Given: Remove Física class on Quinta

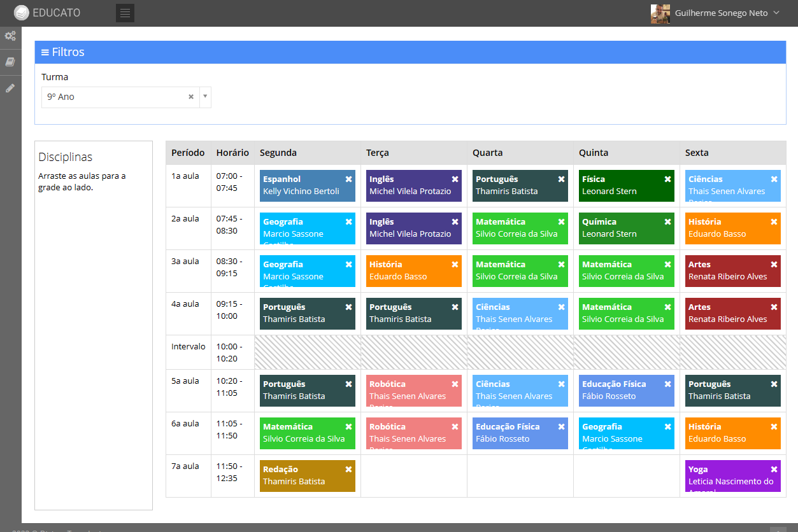Looking at the screenshot, I should click(667, 179).
